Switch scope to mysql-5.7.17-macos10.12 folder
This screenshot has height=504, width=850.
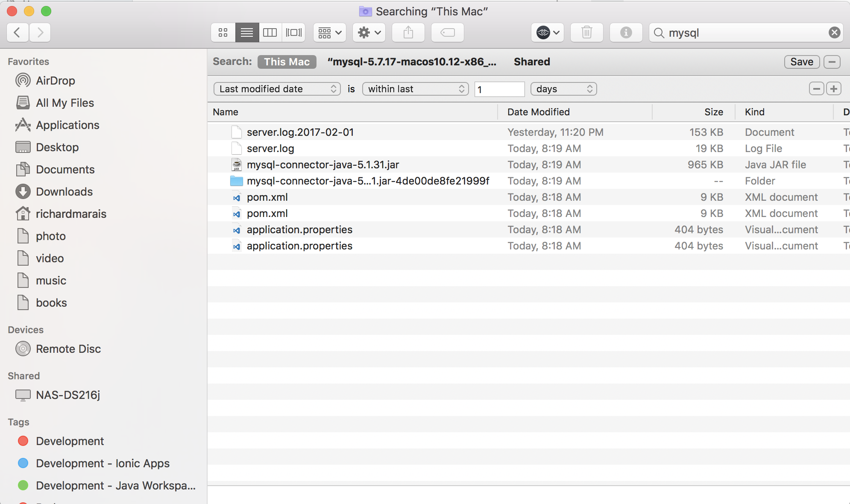tap(412, 62)
